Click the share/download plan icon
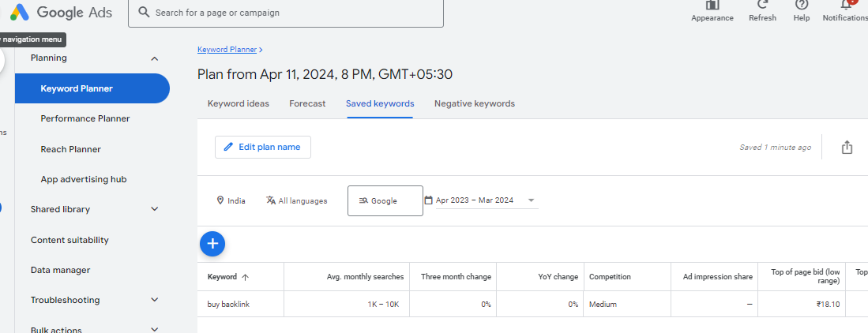The image size is (868, 333). click(847, 147)
